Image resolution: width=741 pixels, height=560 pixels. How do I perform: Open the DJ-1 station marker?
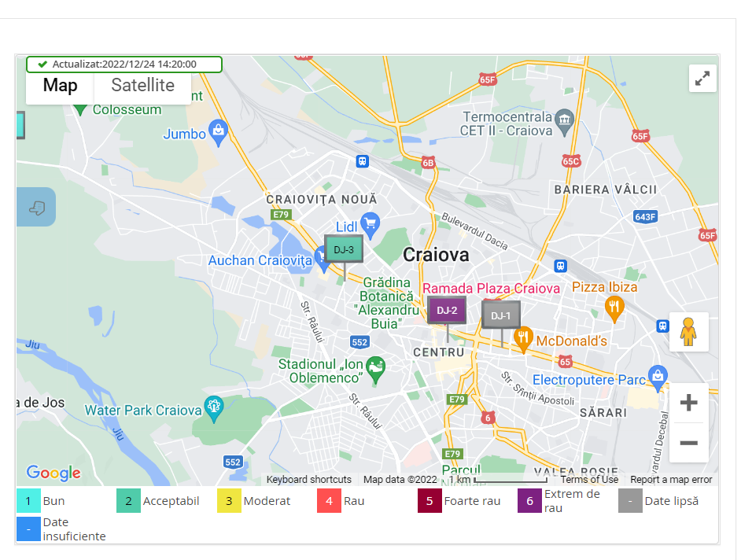(501, 315)
